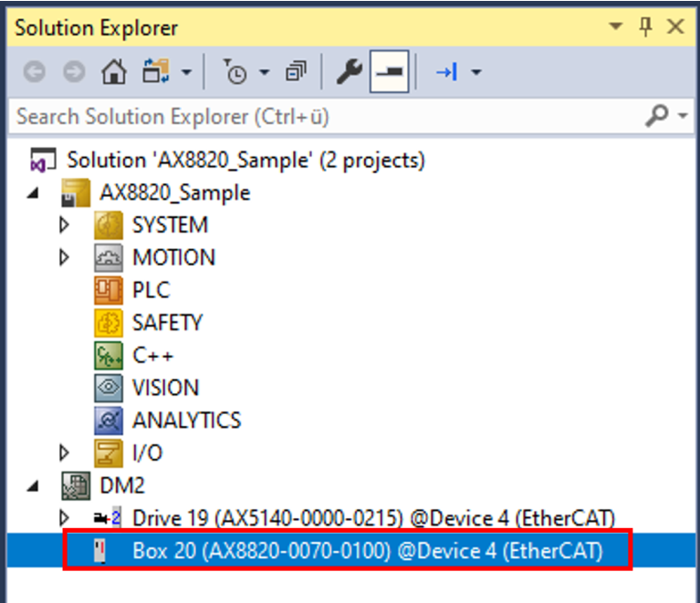Click the blue arrow toolbar icon
The width and height of the screenshot is (700, 603).
(447, 72)
